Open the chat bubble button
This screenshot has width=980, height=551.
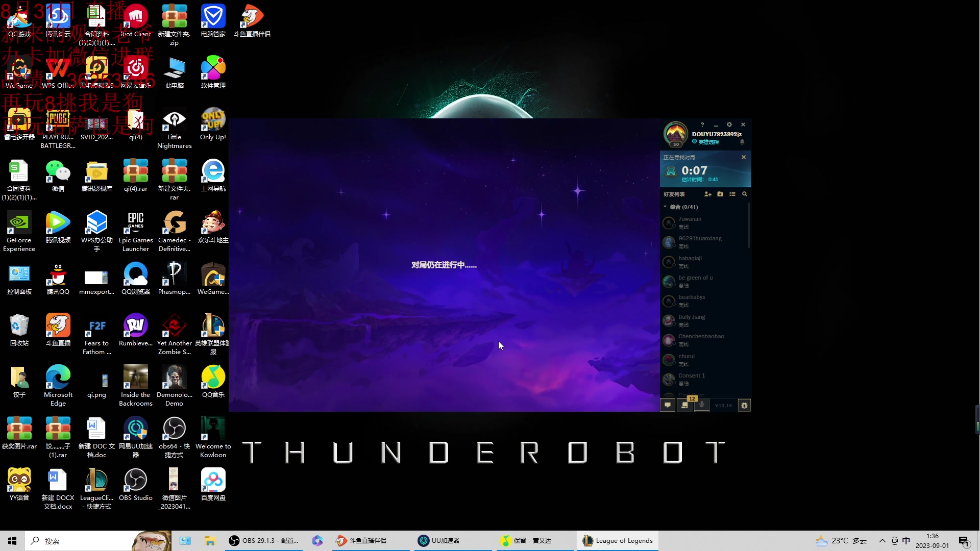tap(668, 405)
